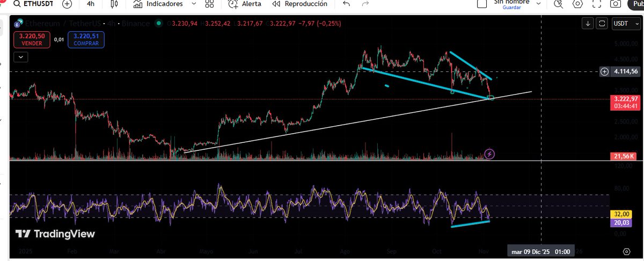The width and height of the screenshot is (644, 261).
Task: Click the 0,01 spread value
Action: pos(58,39)
